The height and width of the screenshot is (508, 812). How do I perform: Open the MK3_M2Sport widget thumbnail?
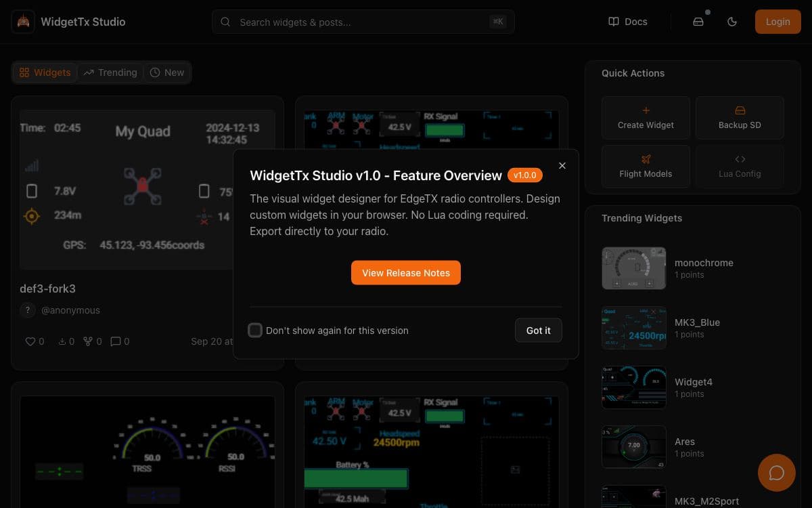[634, 496]
